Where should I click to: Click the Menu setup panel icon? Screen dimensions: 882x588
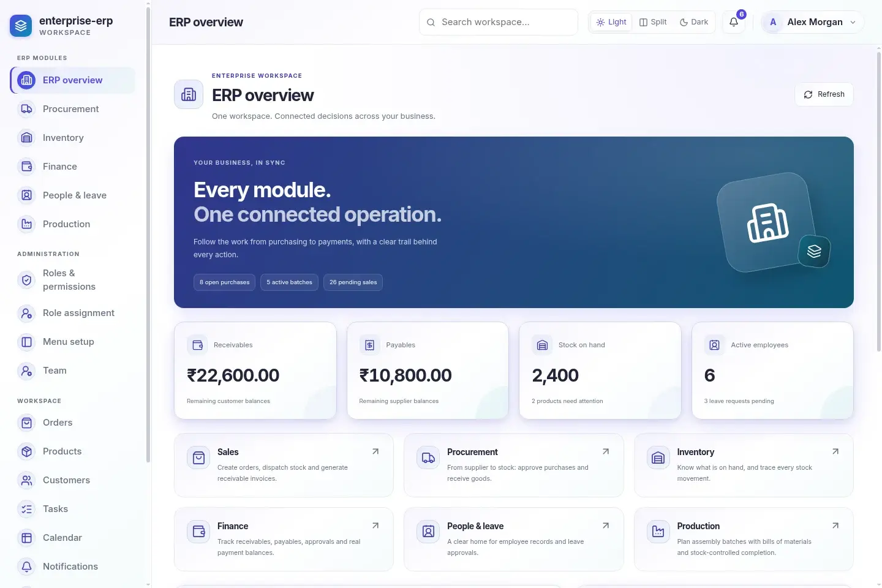(26, 342)
